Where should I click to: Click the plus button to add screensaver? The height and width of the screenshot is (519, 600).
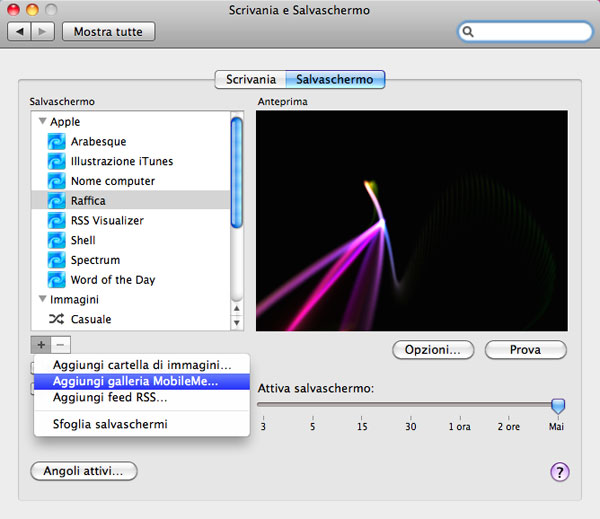click(x=41, y=345)
